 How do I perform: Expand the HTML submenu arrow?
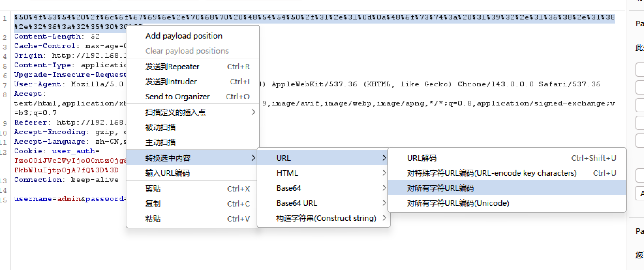point(384,173)
